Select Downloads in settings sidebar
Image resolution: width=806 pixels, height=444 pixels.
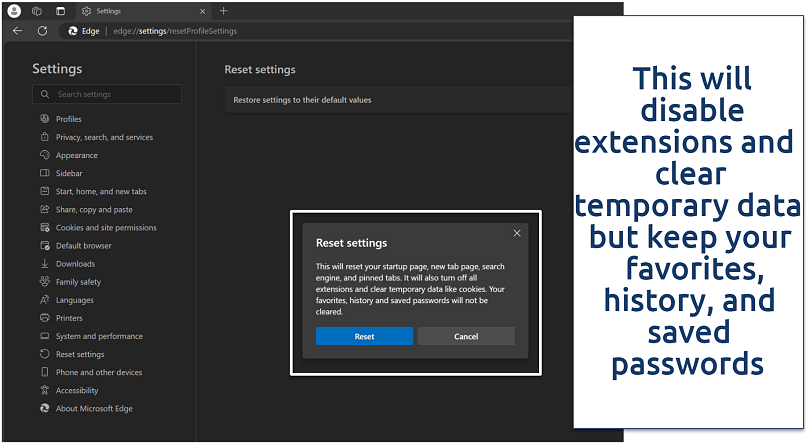[75, 264]
